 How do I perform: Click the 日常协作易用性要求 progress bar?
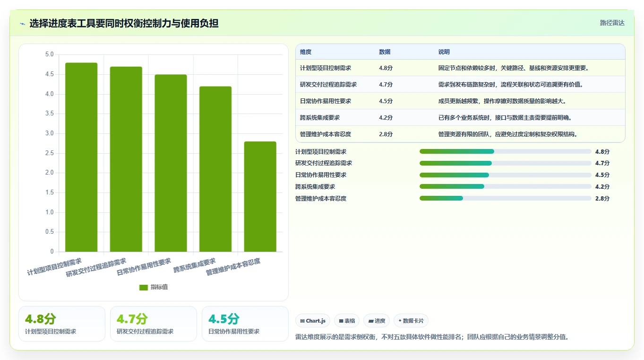506,175
